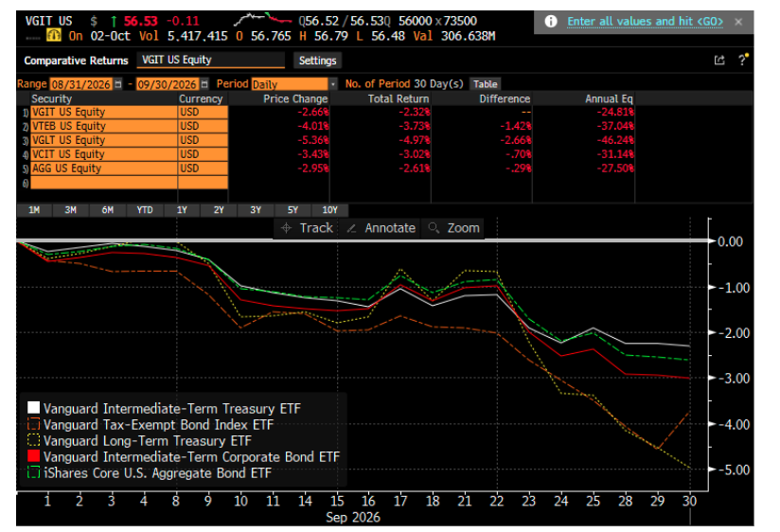The width and height of the screenshot is (780, 532).
Task: Click the intraday sparkline chart in header
Action: (262, 20)
